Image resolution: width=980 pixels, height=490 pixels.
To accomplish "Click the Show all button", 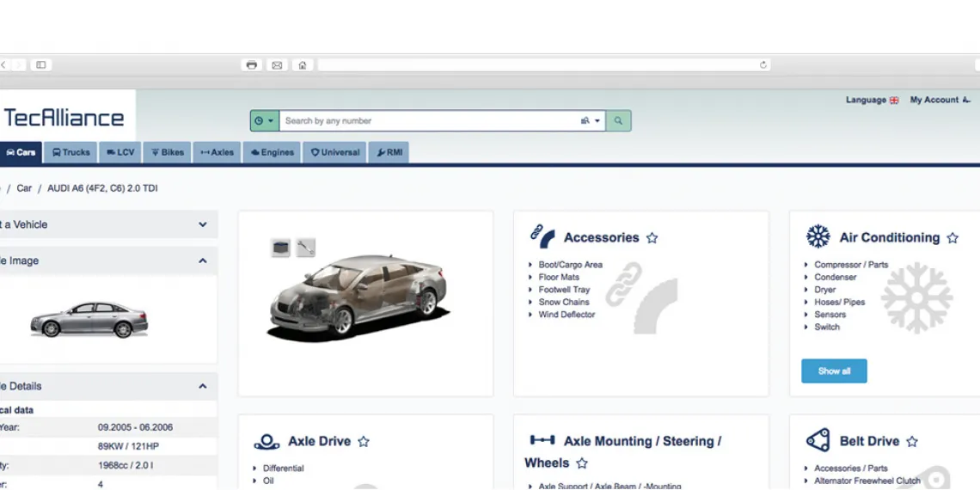I will (x=834, y=371).
